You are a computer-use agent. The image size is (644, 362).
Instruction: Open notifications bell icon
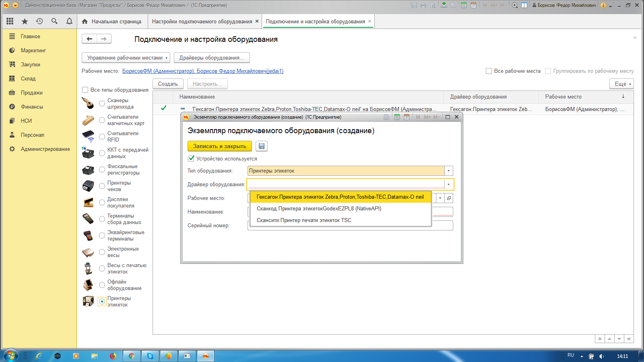(x=69, y=21)
